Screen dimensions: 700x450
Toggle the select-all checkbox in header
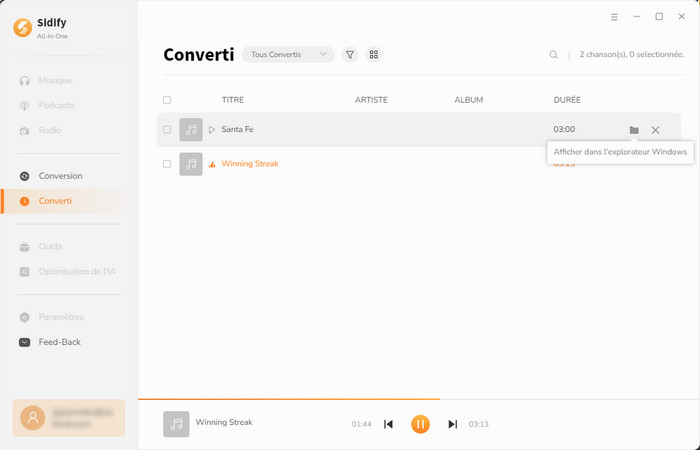click(x=167, y=100)
